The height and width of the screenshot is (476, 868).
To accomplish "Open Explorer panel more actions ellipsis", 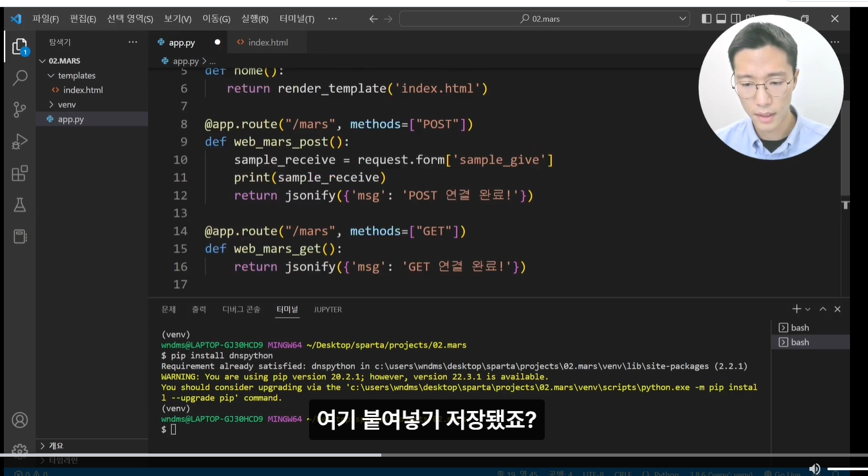I will pyautogui.click(x=133, y=42).
